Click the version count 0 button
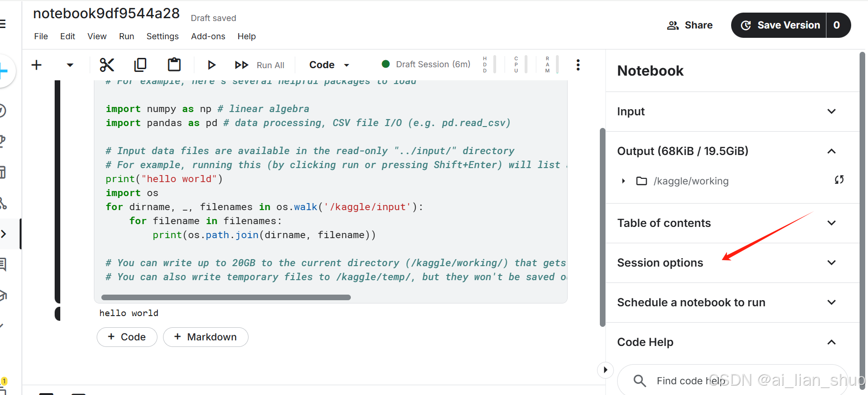This screenshot has height=395, width=868. click(838, 25)
